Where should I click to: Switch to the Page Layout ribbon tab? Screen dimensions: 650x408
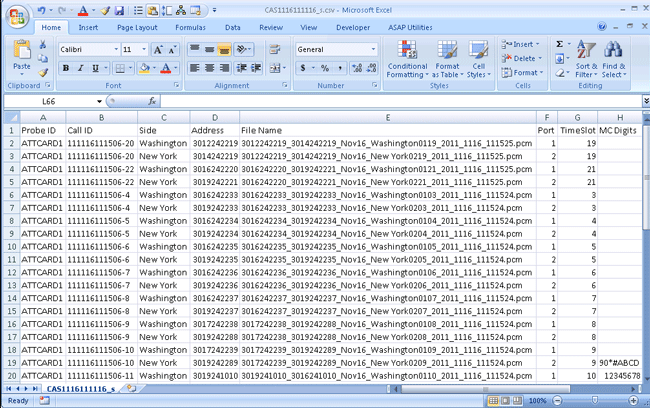coord(137,27)
